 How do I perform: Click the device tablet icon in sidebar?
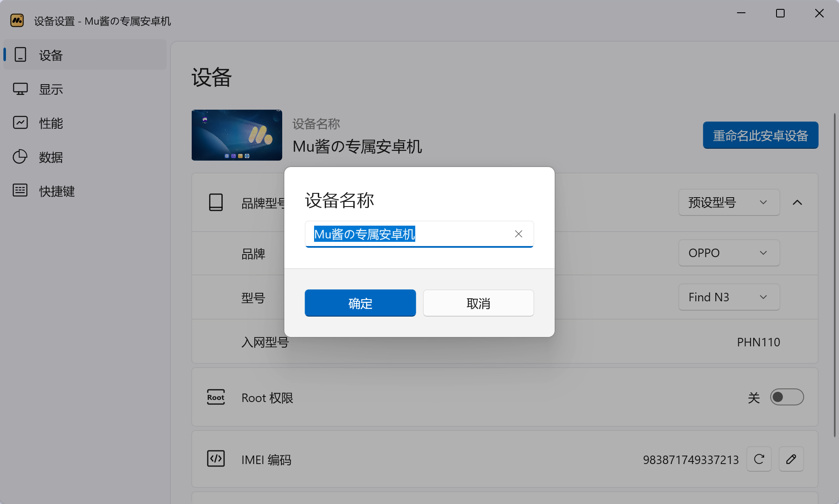[20, 55]
